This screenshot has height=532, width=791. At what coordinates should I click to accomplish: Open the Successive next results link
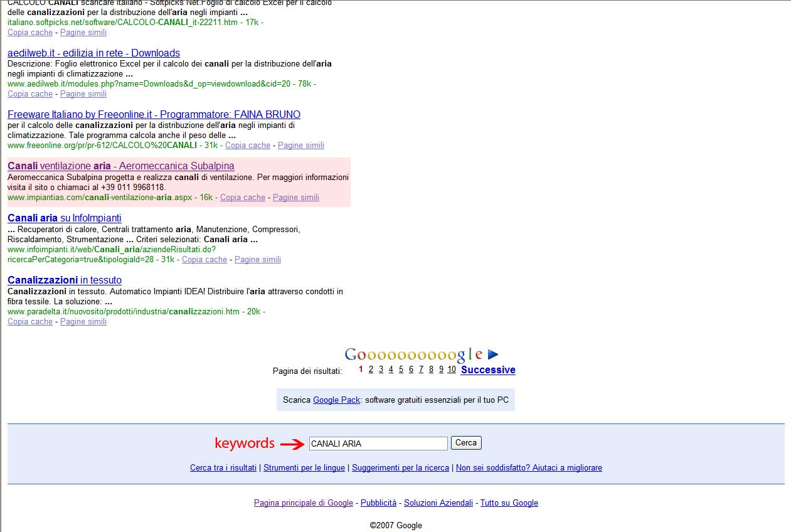coord(488,370)
